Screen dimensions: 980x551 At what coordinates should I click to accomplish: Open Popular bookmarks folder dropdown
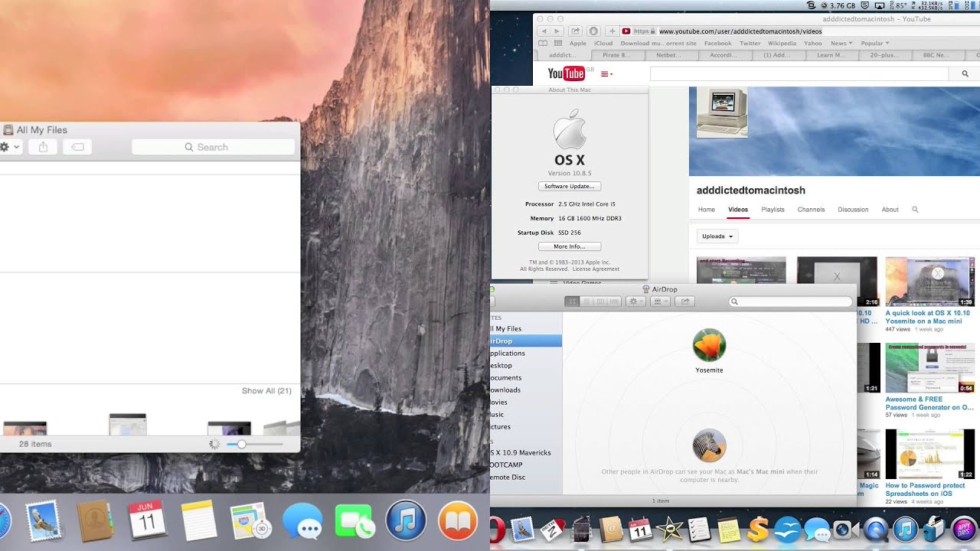click(874, 44)
